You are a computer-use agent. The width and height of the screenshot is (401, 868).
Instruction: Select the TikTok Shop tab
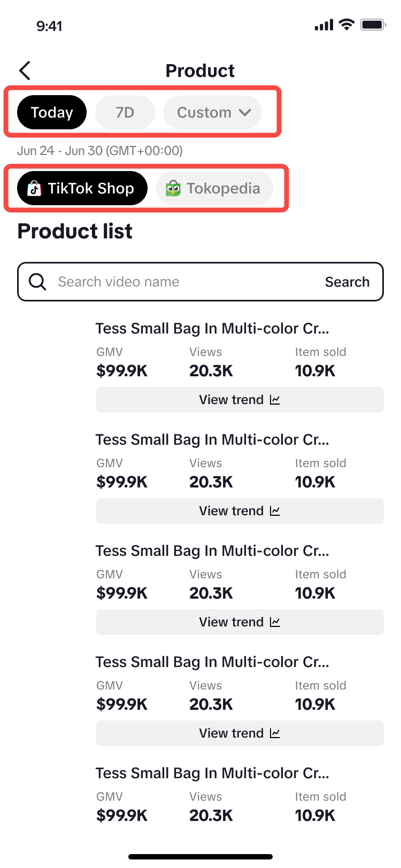pyautogui.click(x=82, y=188)
